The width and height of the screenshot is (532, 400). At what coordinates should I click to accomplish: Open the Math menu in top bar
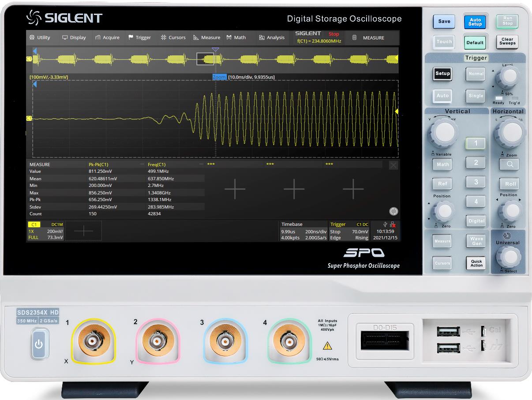pos(236,37)
